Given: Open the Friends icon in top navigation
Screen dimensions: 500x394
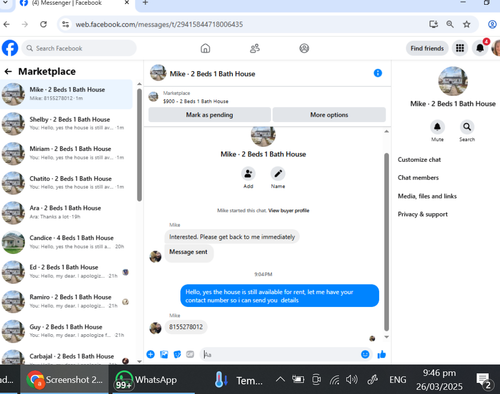Looking at the screenshot, I should coord(255,48).
